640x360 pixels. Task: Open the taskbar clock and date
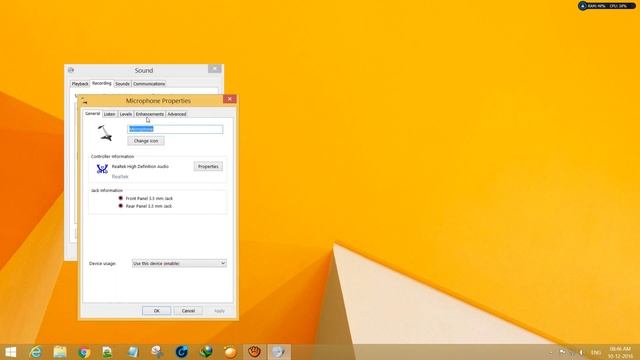click(x=620, y=352)
